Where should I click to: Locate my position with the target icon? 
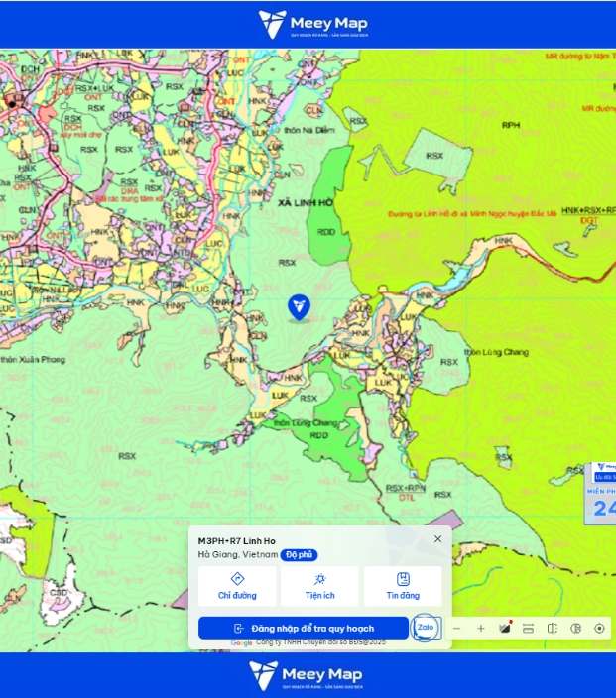(x=599, y=629)
